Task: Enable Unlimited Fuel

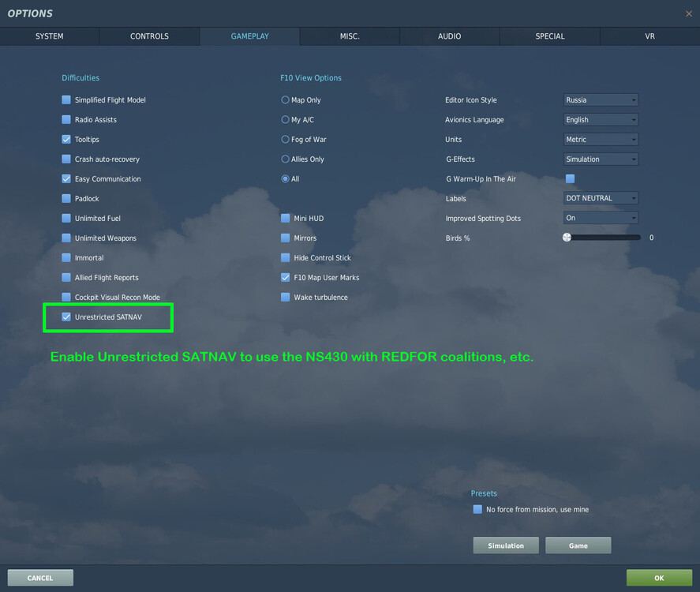Action: pyautogui.click(x=66, y=218)
